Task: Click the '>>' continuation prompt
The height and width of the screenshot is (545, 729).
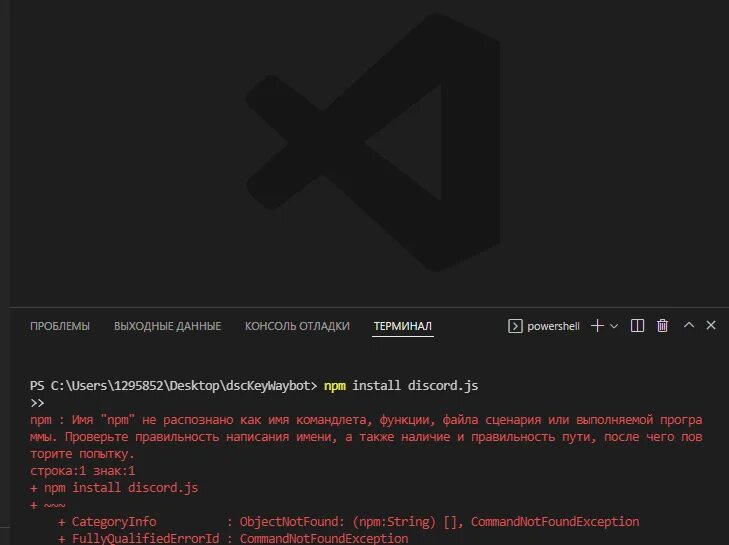Action: pyautogui.click(x=37, y=403)
